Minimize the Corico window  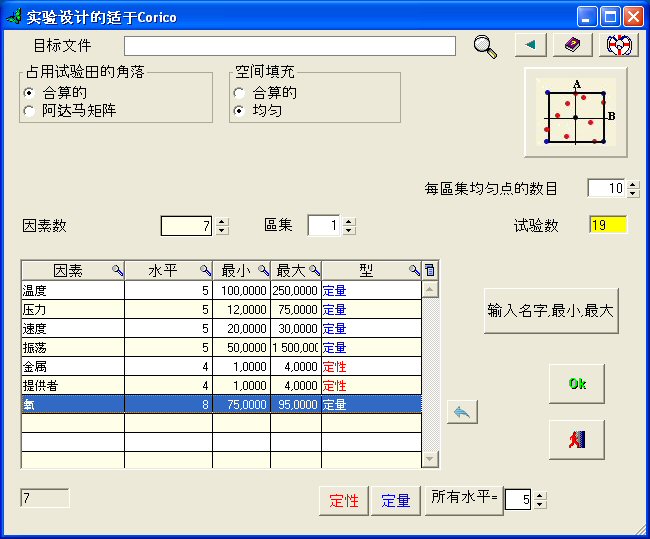tap(587, 17)
